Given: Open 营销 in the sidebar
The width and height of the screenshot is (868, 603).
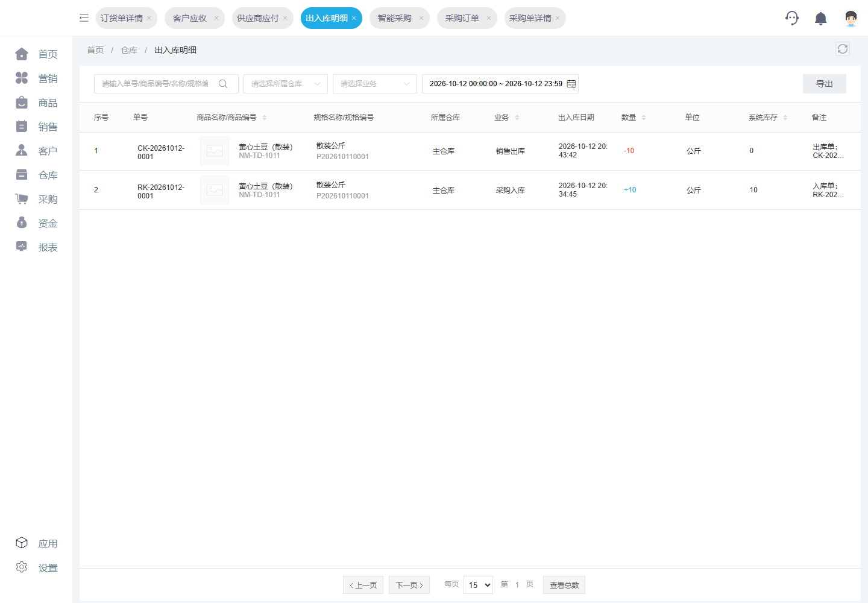Looking at the screenshot, I should click(x=36, y=78).
